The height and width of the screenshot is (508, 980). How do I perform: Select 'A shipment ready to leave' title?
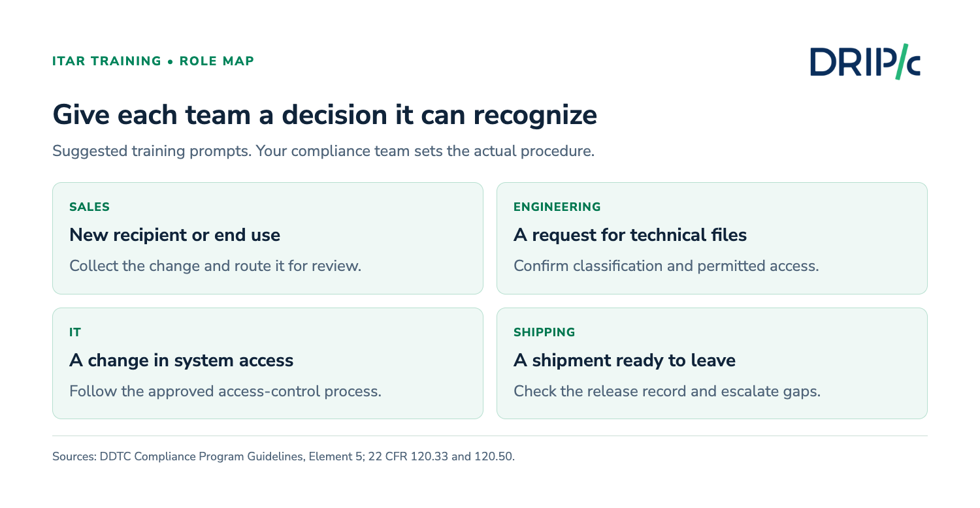(625, 360)
